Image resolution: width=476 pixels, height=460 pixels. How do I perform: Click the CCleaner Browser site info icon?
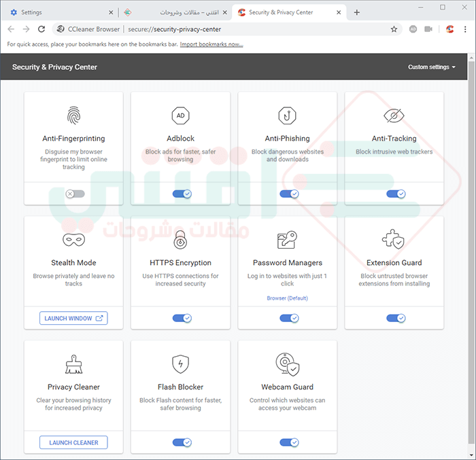(61, 29)
